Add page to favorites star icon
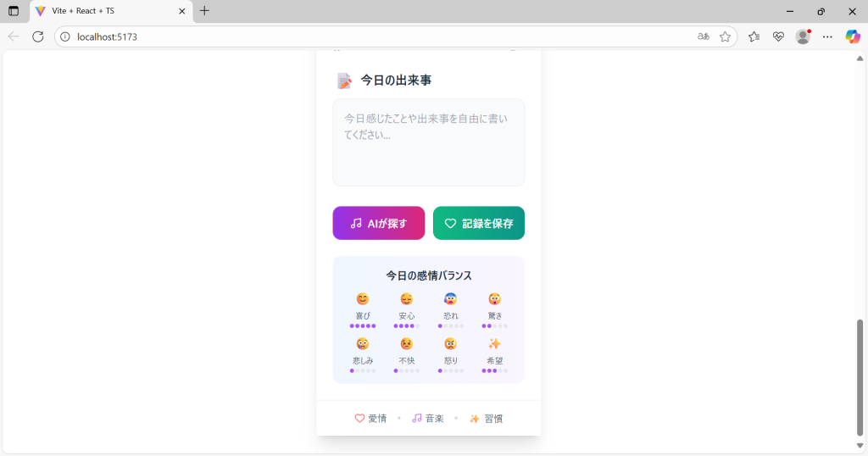The height and width of the screenshot is (456, 868). point(726,36)
